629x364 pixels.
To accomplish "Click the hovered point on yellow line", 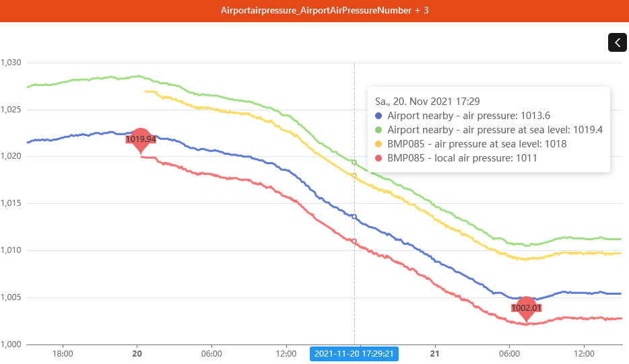I will pyautogui.click(x=354, y=175).
